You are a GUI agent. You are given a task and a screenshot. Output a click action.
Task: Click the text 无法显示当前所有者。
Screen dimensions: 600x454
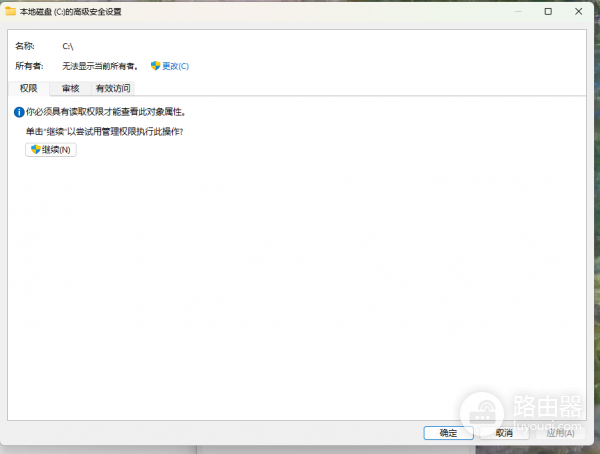(100, 66)
